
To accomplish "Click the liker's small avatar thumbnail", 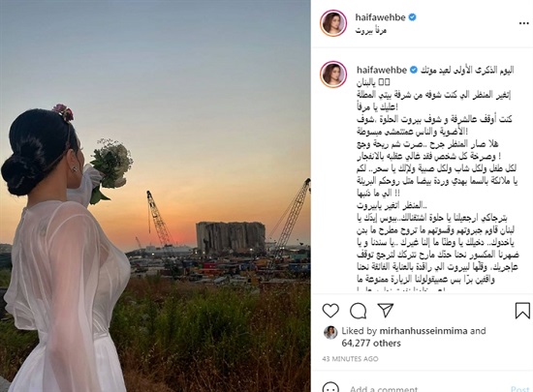I will [330, 333].
